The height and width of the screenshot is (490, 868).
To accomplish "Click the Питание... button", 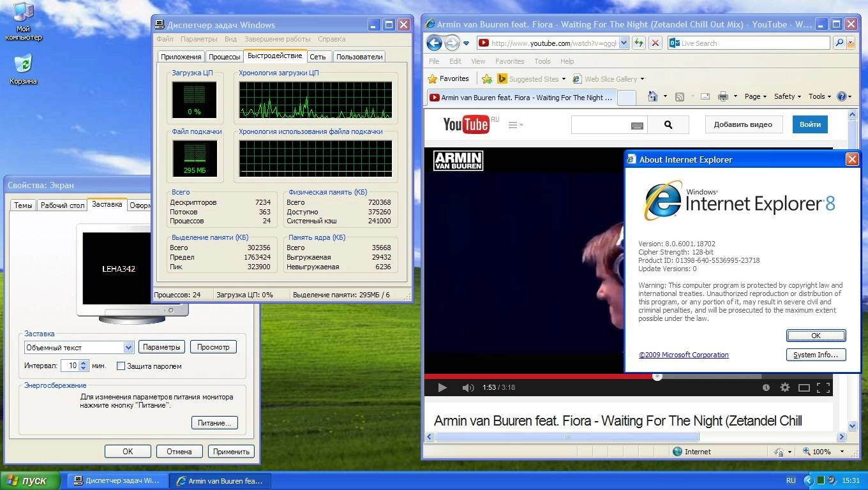I will tap(214, 423).
